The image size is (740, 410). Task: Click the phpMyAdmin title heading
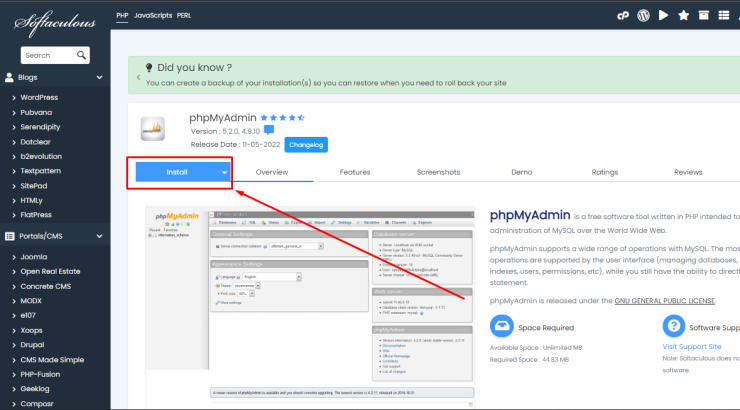(222, 118)
